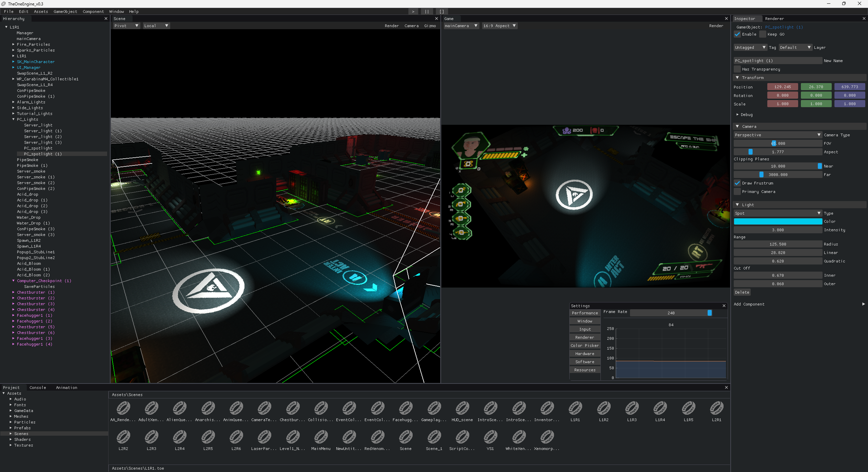Toggle the Enable checkbox in Inspector
The image size is (868, 472).
[737, 34]
